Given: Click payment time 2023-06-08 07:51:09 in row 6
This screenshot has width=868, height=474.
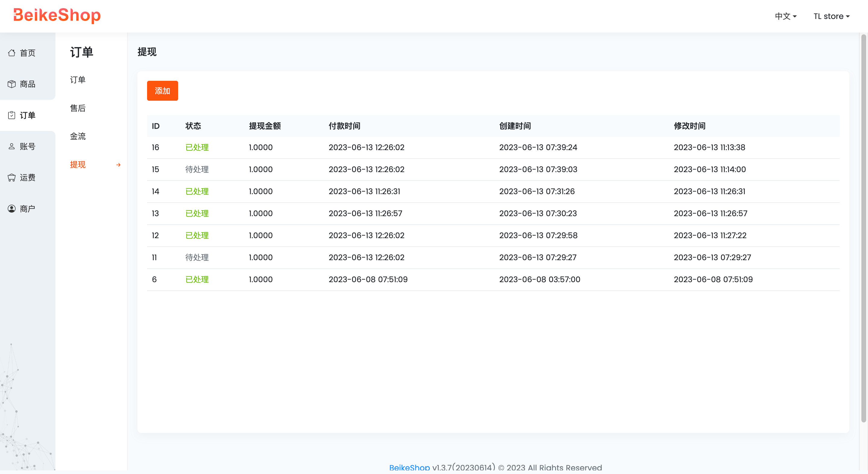Looking at the screenshot, I should 368,280.
